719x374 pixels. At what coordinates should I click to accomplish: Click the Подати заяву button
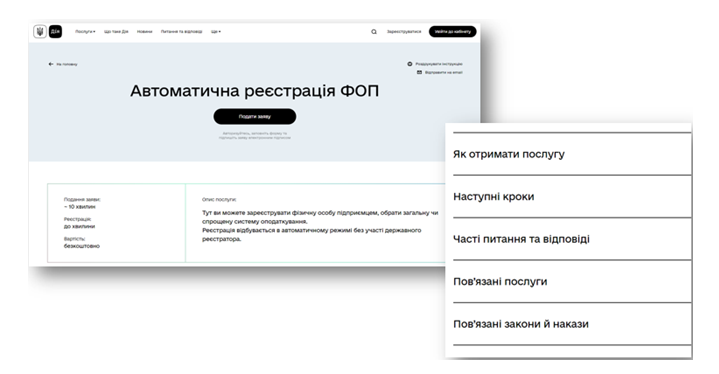point(254,116)
